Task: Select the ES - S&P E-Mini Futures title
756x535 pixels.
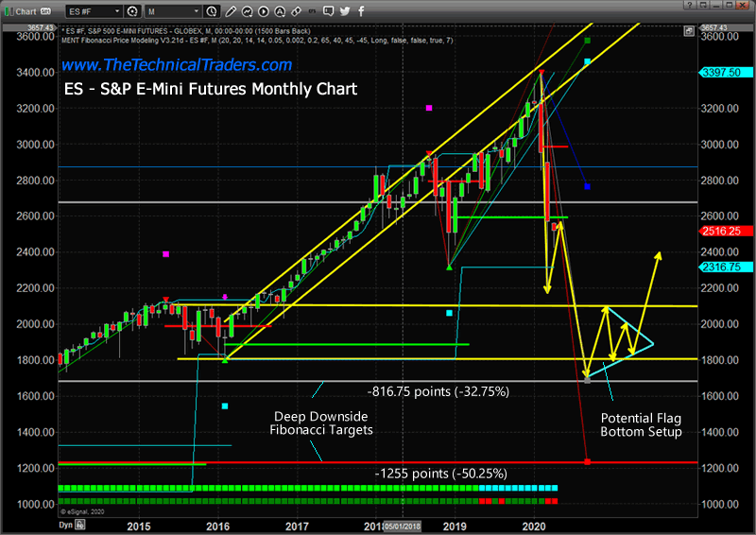Action: tap(211, 89)
